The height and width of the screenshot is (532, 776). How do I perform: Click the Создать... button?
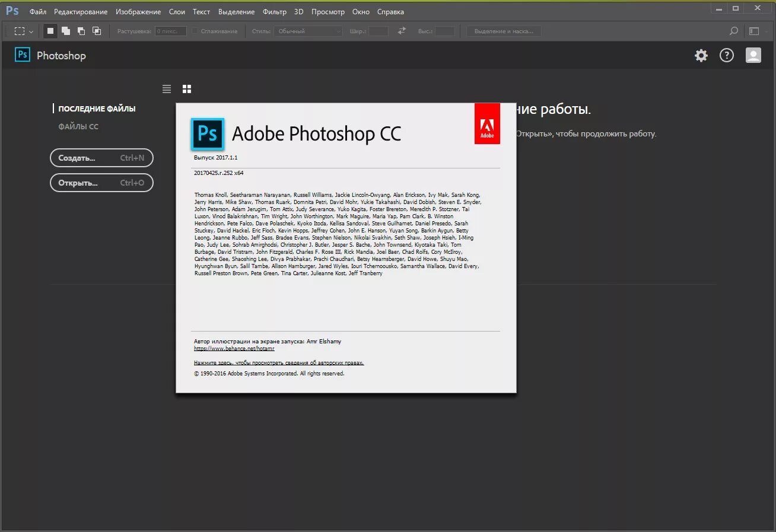(x=101, y=158)
